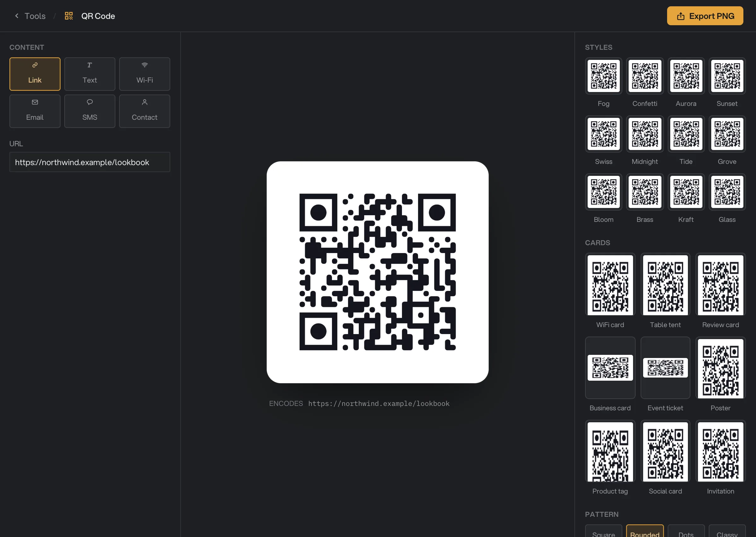Export the QR code as PNG
The width and height of the screenshot is (756, 537).
pyautogui.click(x=705, y=16)
